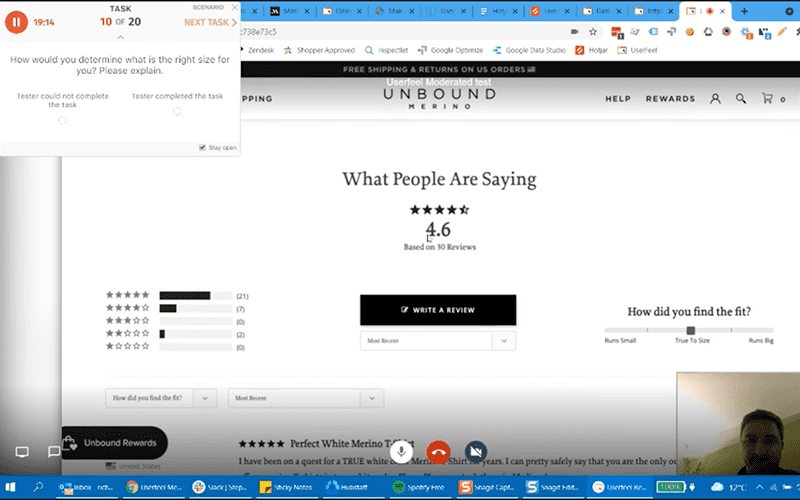The height and width of the screenshot is (500, 800).
Task: Click the 'Based on 30 Reviews' text
Action: [439, 247]
